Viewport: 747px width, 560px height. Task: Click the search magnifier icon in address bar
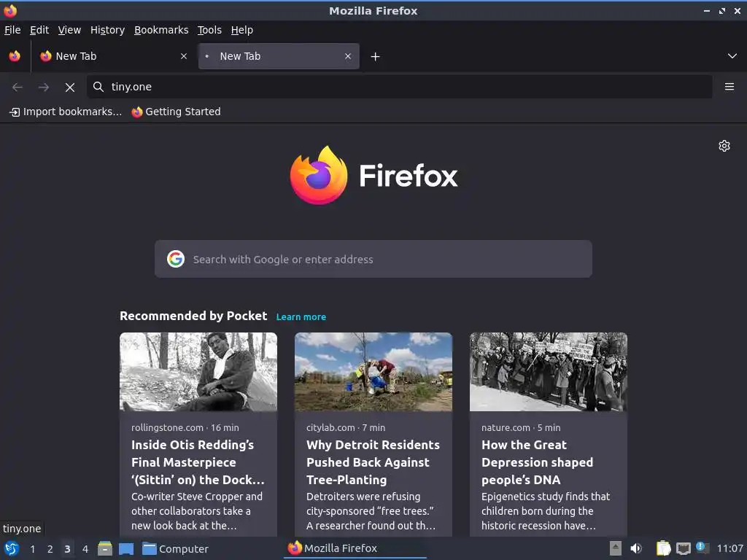(98, 87)
